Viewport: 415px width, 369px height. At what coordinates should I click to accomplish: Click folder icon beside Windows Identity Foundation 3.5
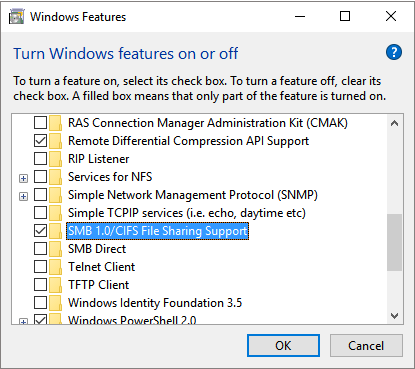[55, 303]
